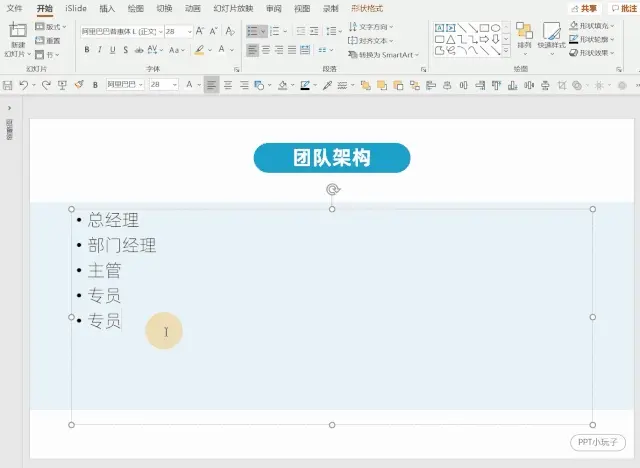
Task: Open the ribbon font size 28 dropdown
Action: pyautogui.click(x=189, y=31)
